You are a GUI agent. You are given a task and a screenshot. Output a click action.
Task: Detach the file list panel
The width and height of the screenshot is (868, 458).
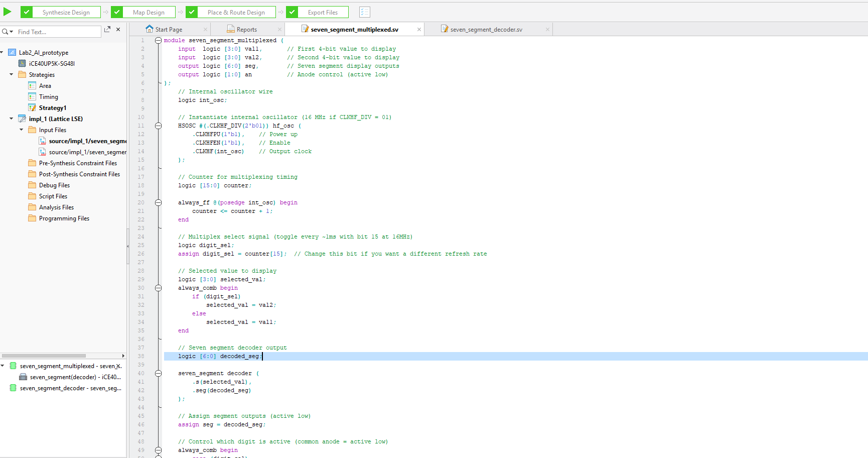tap(107, 30)
